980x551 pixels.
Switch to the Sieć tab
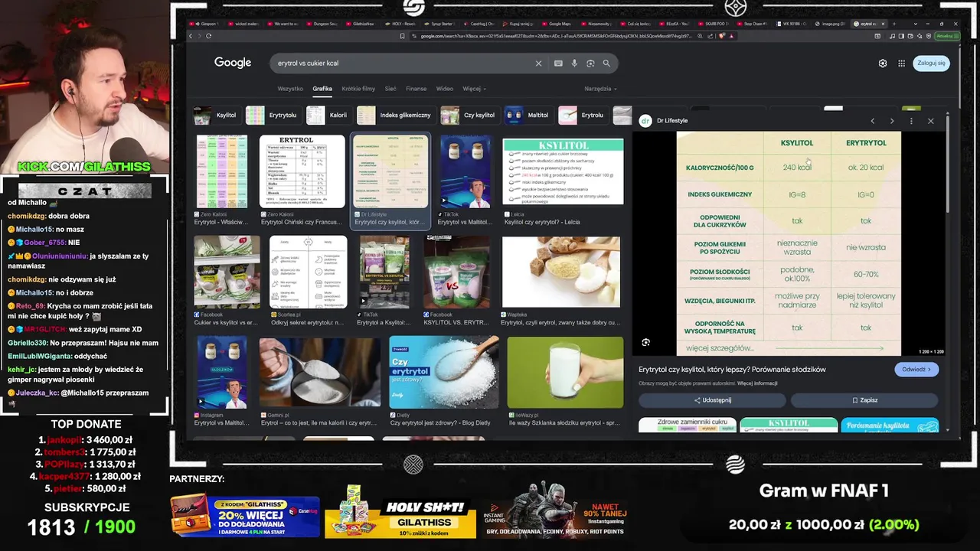pyautogui.click(x=390, y=89)
